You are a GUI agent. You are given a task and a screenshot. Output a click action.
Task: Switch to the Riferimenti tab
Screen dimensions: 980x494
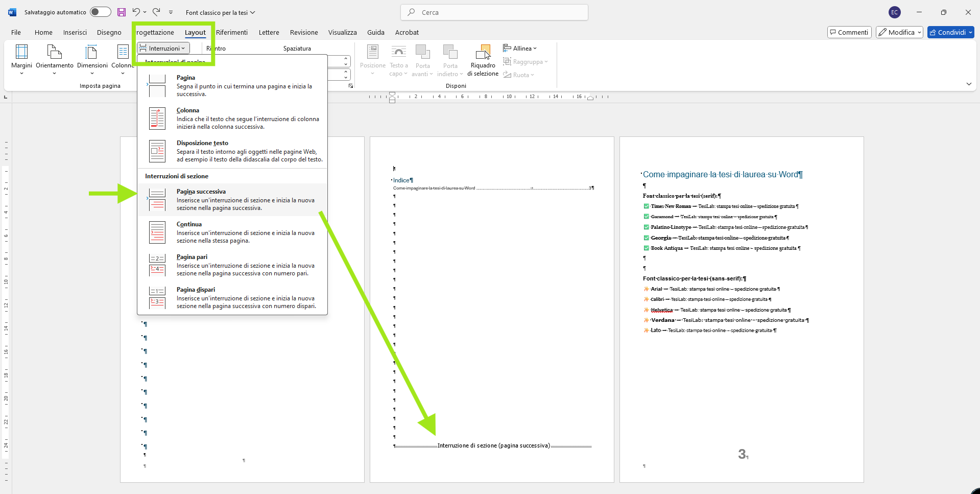click(x=232, y=32)
